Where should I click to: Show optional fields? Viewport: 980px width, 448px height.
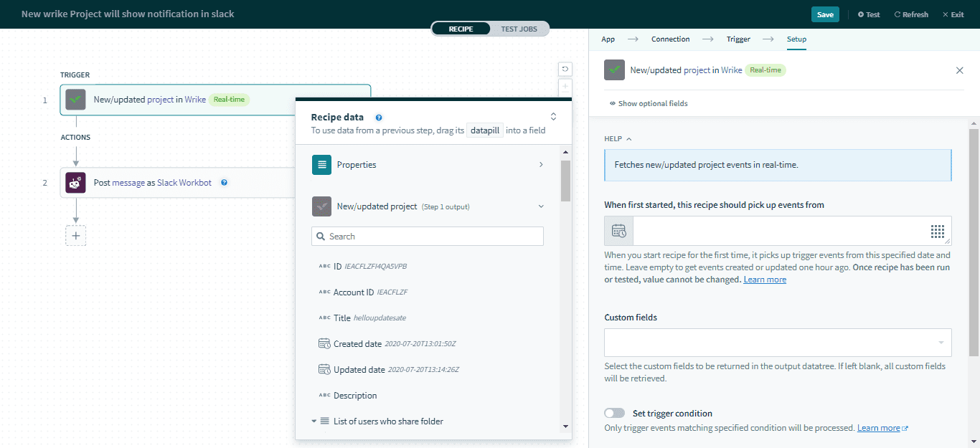pos(649,103)
